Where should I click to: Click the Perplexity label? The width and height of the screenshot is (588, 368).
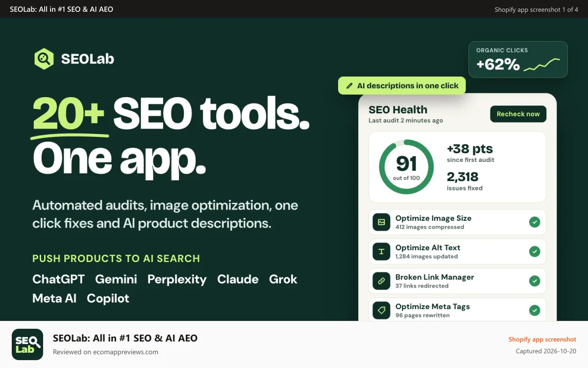click(177, 280)
